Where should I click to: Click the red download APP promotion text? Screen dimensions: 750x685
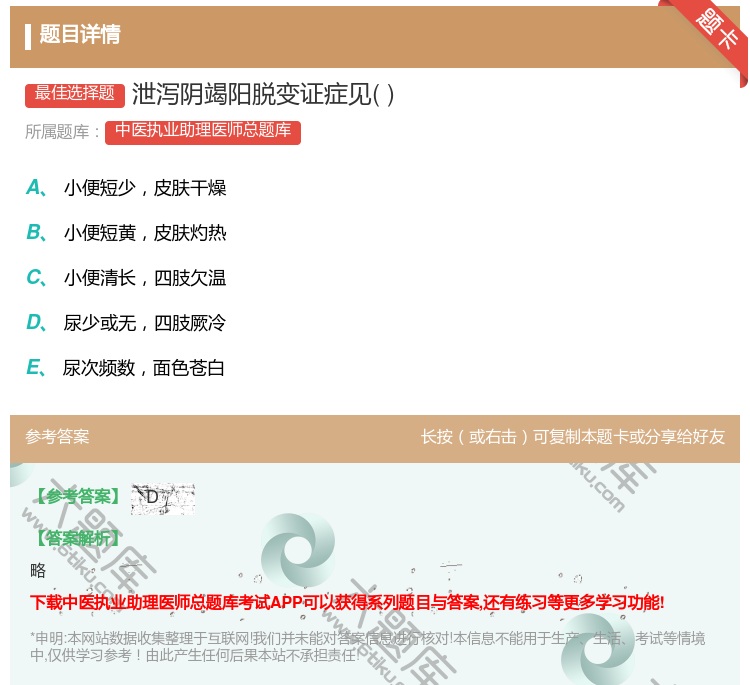tap(347, 602)
